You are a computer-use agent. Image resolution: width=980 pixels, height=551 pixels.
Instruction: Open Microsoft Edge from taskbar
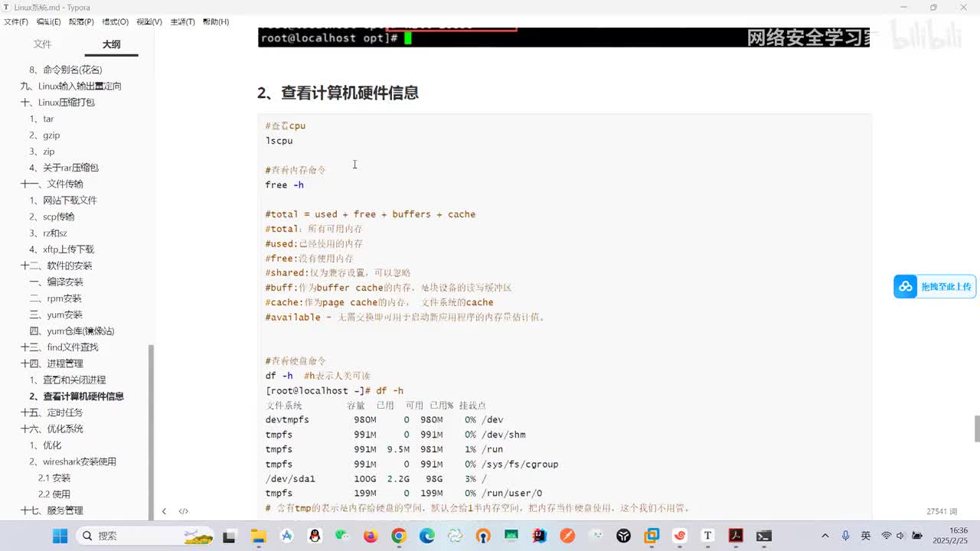tap(426, 536)
